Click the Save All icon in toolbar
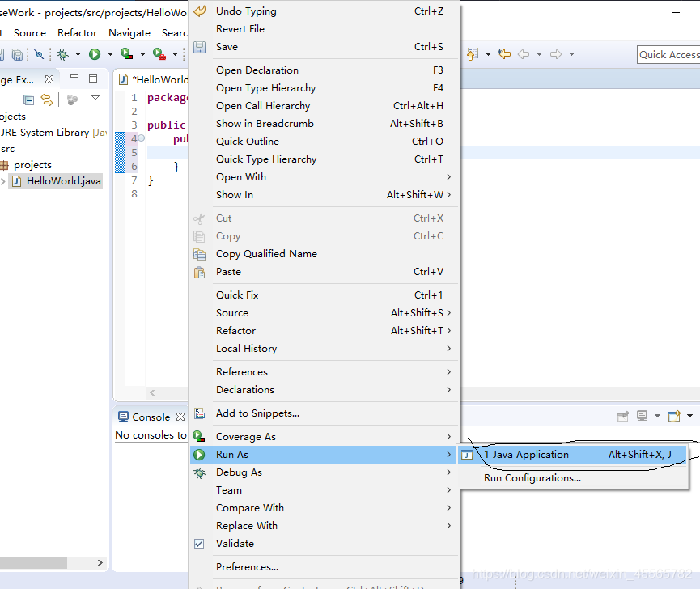This screenshot has width=700, height=589. pyautogui.click(x=17, y=54)
